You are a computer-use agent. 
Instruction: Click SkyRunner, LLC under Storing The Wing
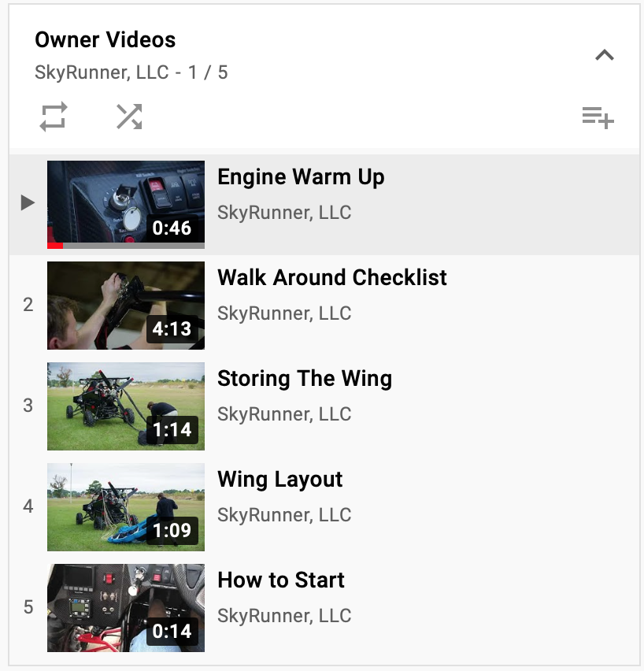pos(284,414)
